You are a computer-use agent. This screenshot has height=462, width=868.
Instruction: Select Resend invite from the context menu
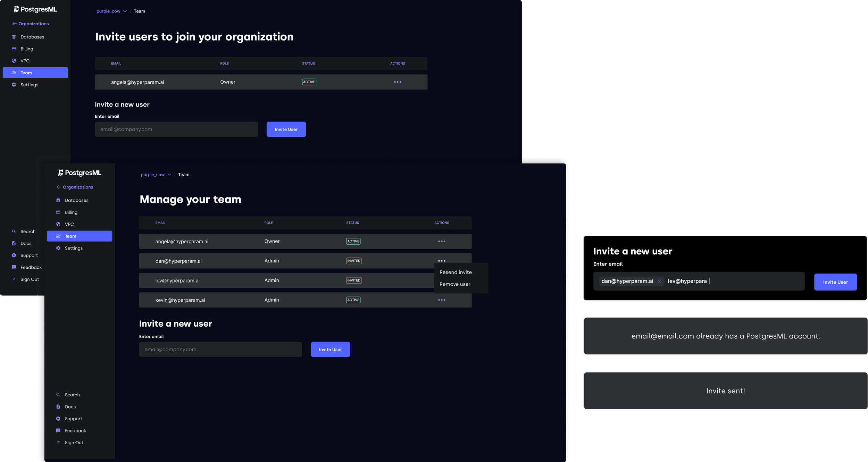pyautogui.click(x=456, y=272)
